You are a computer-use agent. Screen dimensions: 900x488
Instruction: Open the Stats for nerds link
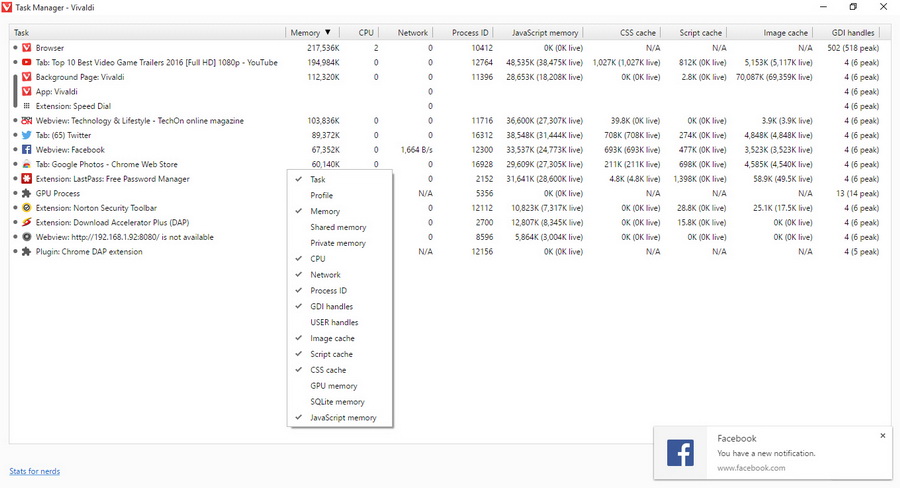pyautogui.click(x=33, y=471)
